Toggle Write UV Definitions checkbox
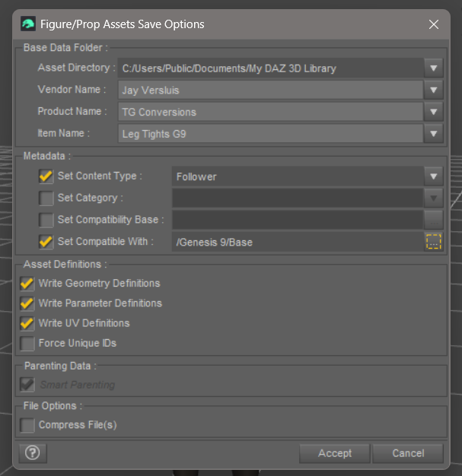This screenshot has width=462, height=476. tap(27, 324)
